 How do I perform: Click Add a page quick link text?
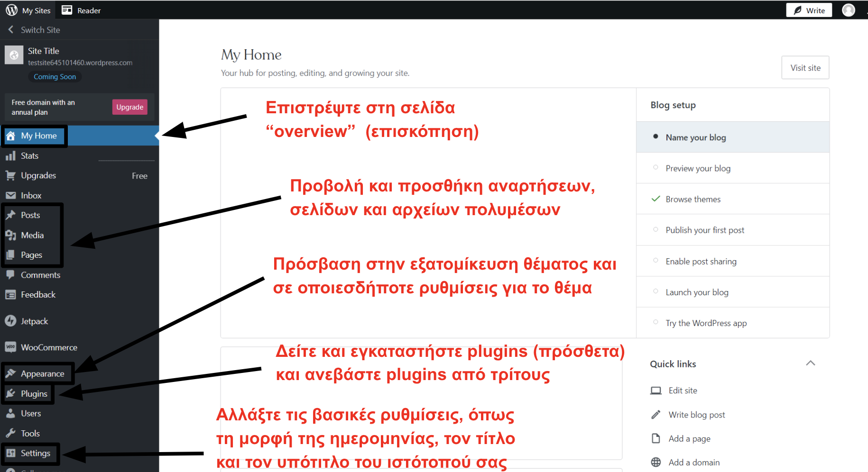pos(690,439)
